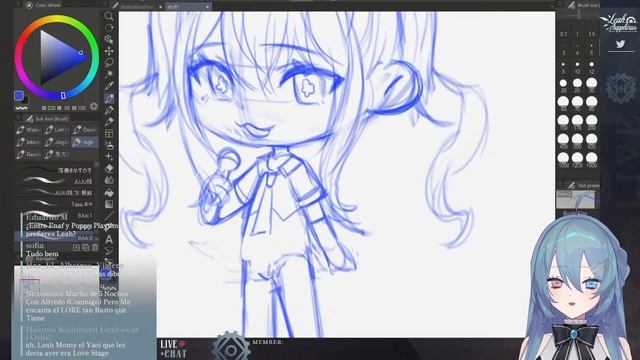Select the Zoom magnifier tool

[x=109, y=16]
